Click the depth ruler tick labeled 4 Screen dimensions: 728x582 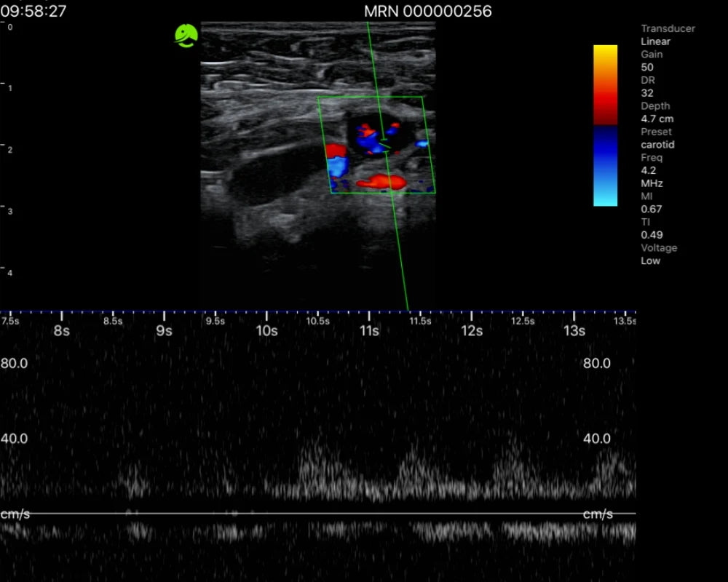(9, 273)
